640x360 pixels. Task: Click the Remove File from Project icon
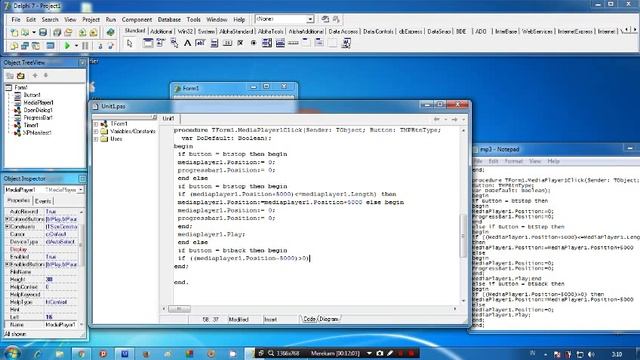coord(93,32)
